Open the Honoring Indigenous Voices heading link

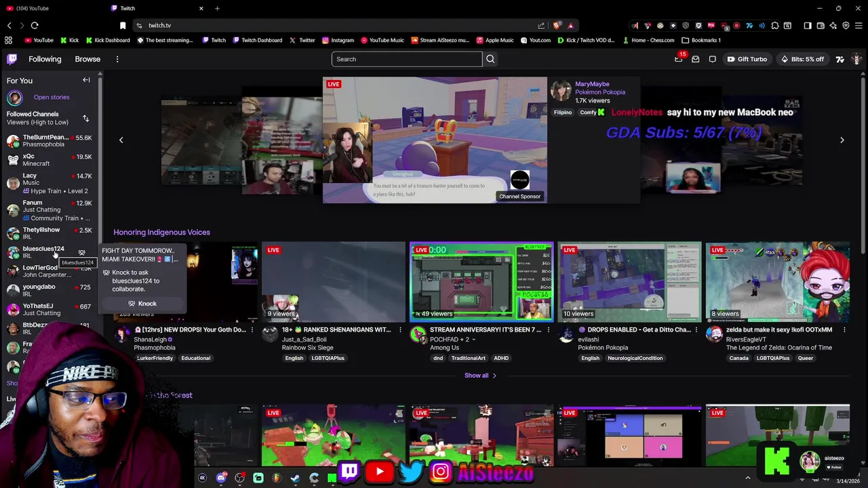click(x=161, y=232)
